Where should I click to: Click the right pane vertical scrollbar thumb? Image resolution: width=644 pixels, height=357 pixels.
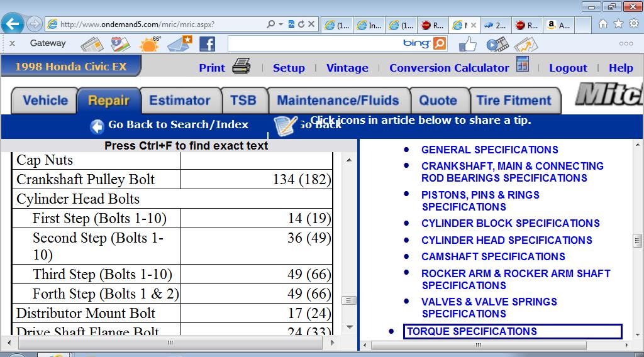pos(637,241)
